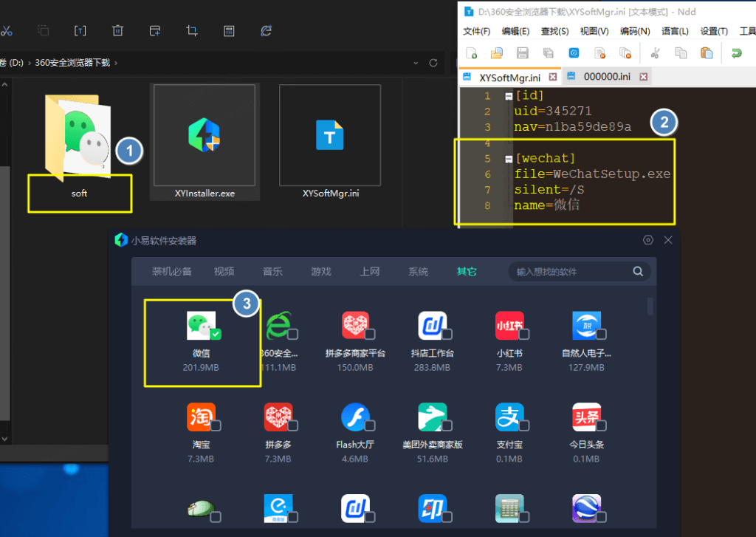Viewport: 756px width, 537px height.
Task: Switch to the 装机必备 category tab
Action: coord(171,272)
